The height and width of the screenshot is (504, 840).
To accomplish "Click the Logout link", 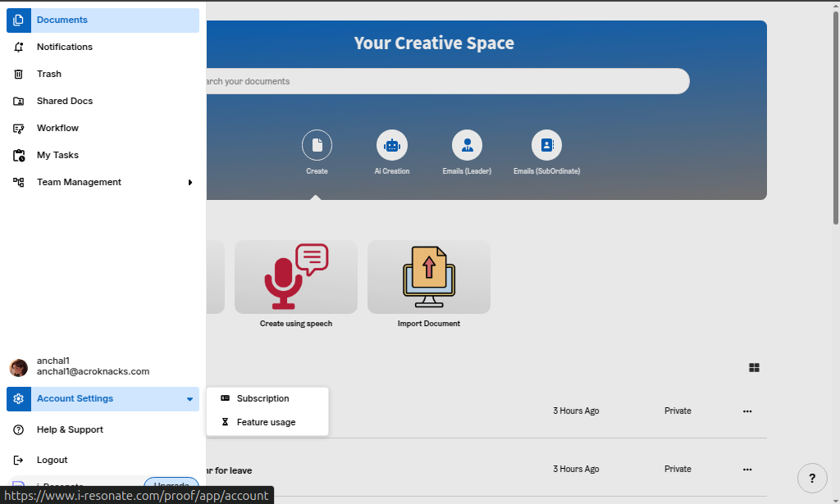I will click(52, 460).
